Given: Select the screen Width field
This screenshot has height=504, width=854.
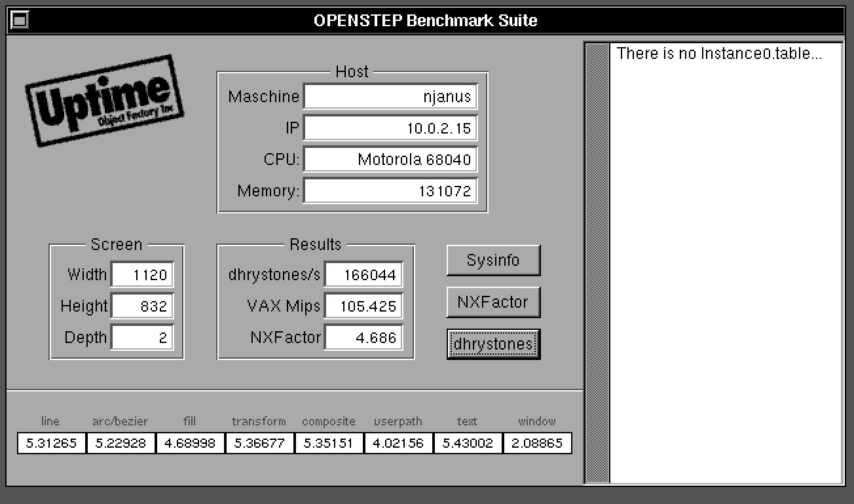Looking at the screenshot, I should pos(142,275).
